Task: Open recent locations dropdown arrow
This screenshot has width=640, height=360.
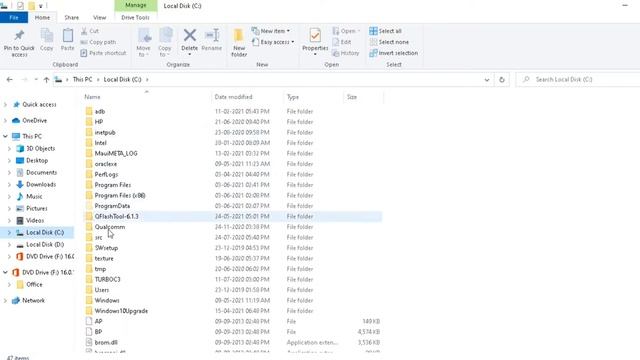Action: (36, 80)
